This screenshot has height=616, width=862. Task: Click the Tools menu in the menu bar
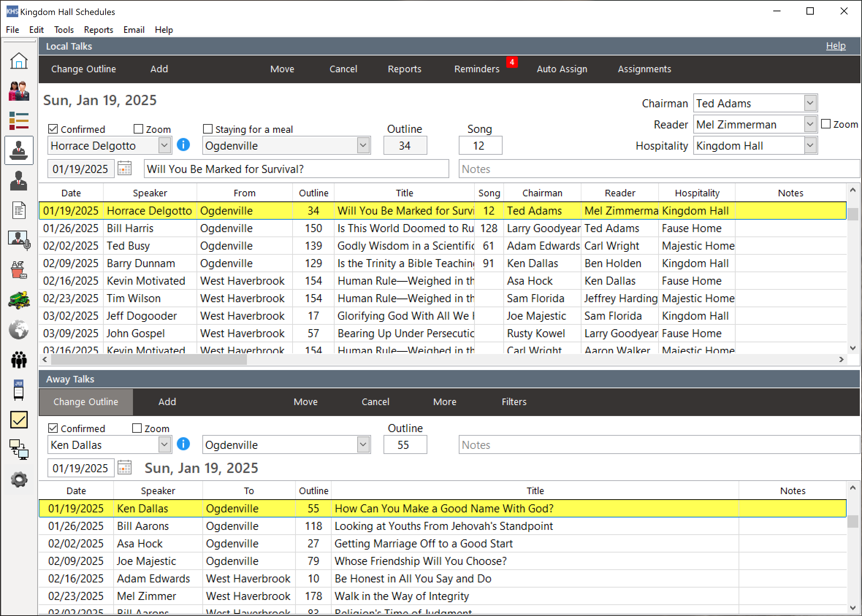[x=64, y=29]
